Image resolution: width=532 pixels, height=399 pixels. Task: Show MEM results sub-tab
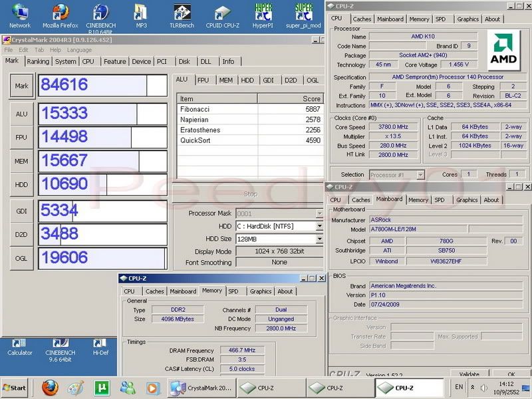[225, 80]
